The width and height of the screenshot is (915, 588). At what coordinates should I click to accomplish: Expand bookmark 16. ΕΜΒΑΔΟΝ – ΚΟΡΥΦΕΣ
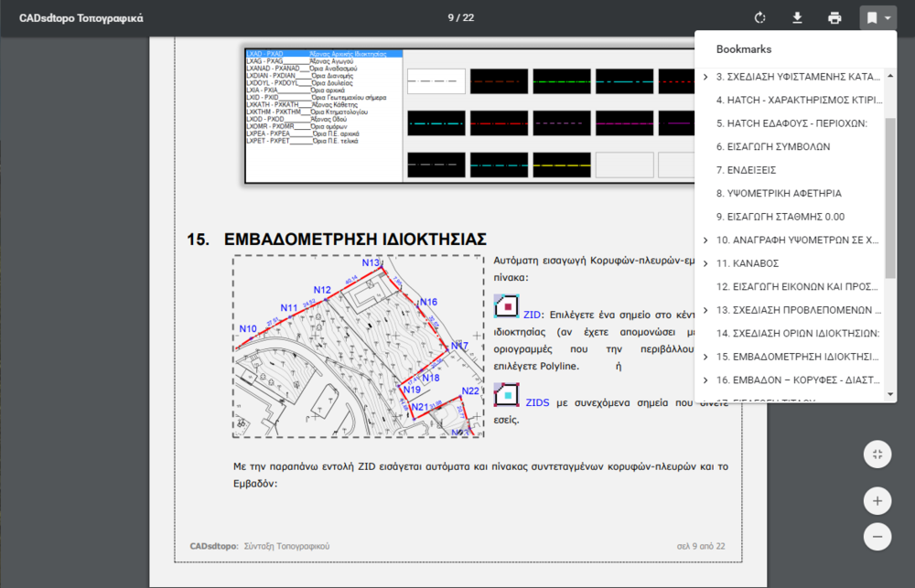(x=705, y=380)
